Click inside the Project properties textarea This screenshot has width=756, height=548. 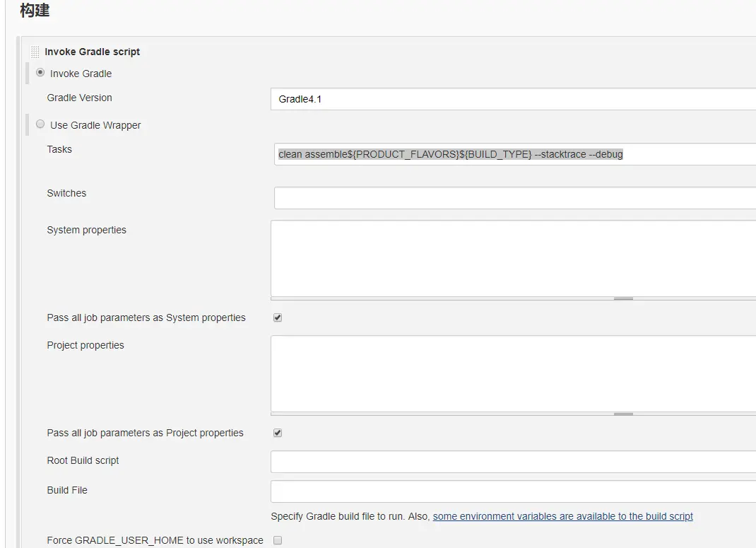coord(512,373)
